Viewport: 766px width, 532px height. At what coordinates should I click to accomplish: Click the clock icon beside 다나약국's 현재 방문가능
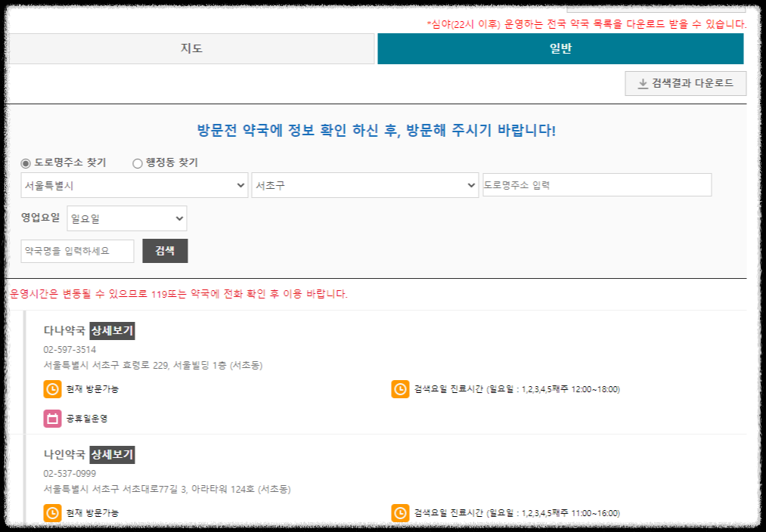(x=52, y=388)
